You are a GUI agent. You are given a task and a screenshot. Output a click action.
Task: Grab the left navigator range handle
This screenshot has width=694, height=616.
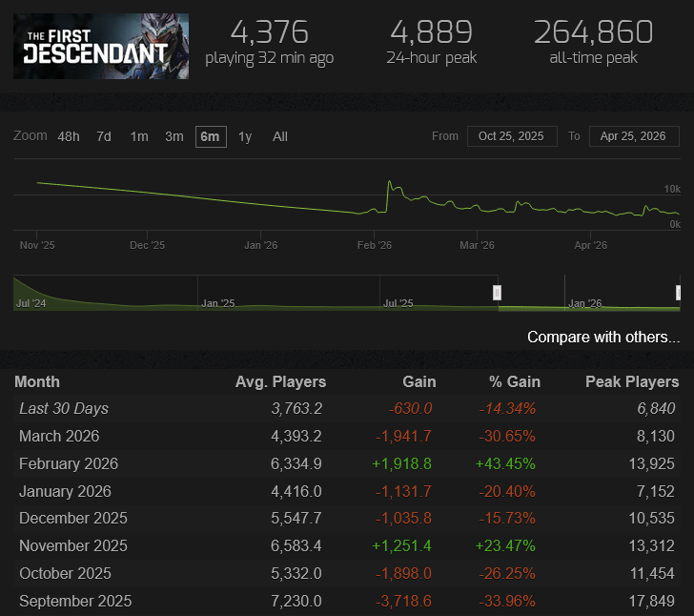pyautogui.click(x=497, y=293)
